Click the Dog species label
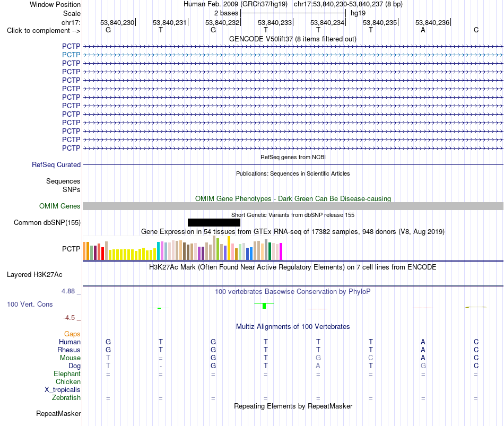The image size is (504, 426). pos(75,366)
